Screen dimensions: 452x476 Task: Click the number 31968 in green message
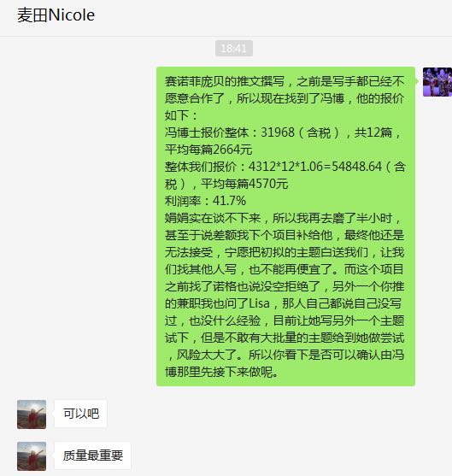(278, 132)
